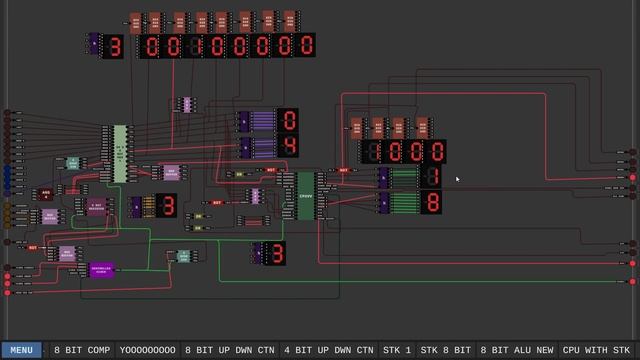Click the purple chip left of the top-left 3 display
Screen dimensions: 640x360
click(x=94, y=44)
